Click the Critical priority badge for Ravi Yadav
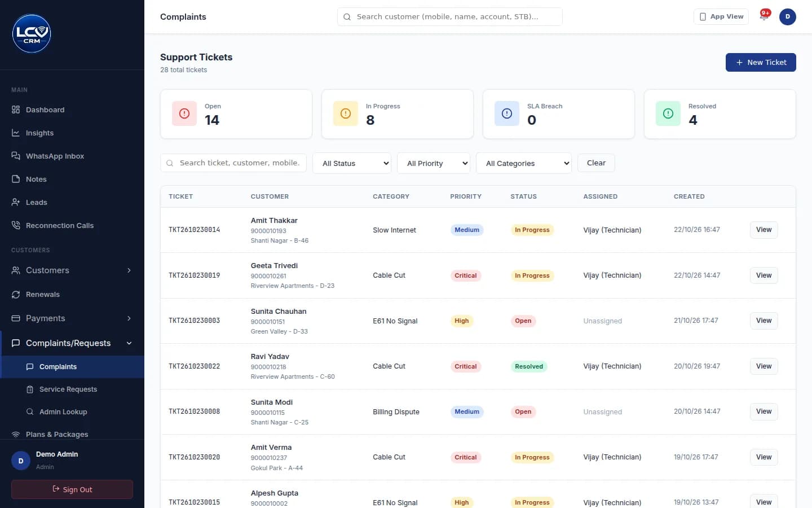Screen dimensions: 812x508 (x=466, y=366)
